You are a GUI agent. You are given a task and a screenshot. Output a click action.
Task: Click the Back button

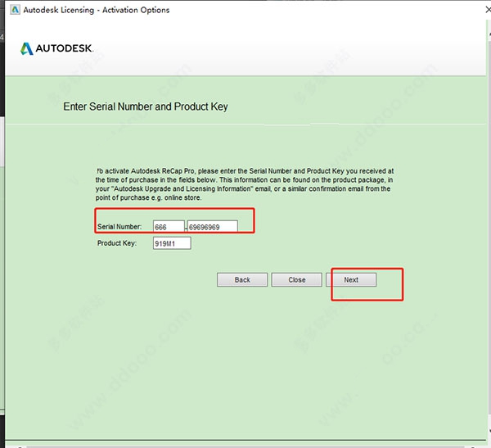(242, 279)
